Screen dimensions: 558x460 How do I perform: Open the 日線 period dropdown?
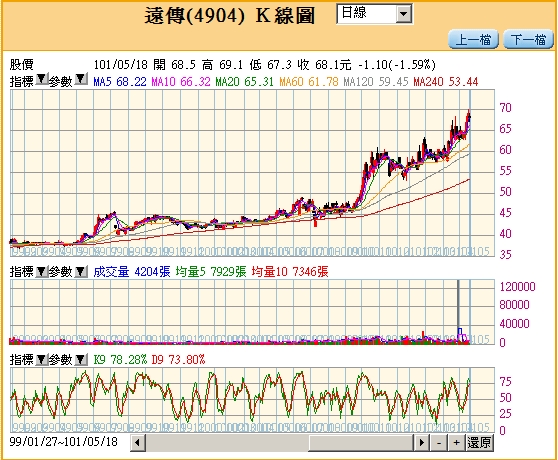point(374,14)
